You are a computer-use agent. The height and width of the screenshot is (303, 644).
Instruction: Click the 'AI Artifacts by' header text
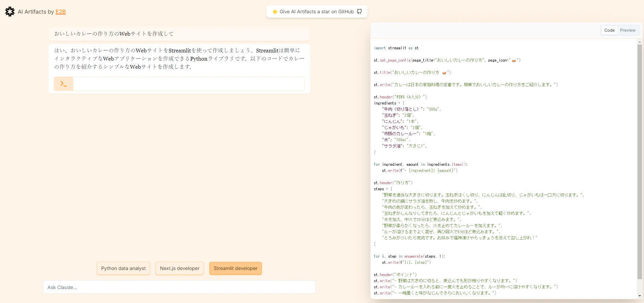(x=36, y=12)
